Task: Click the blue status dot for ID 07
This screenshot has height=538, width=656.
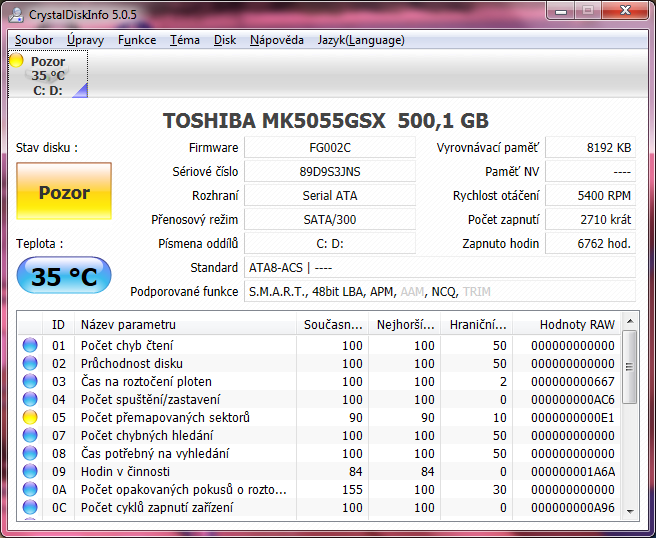Action: [x=30, y=435]
